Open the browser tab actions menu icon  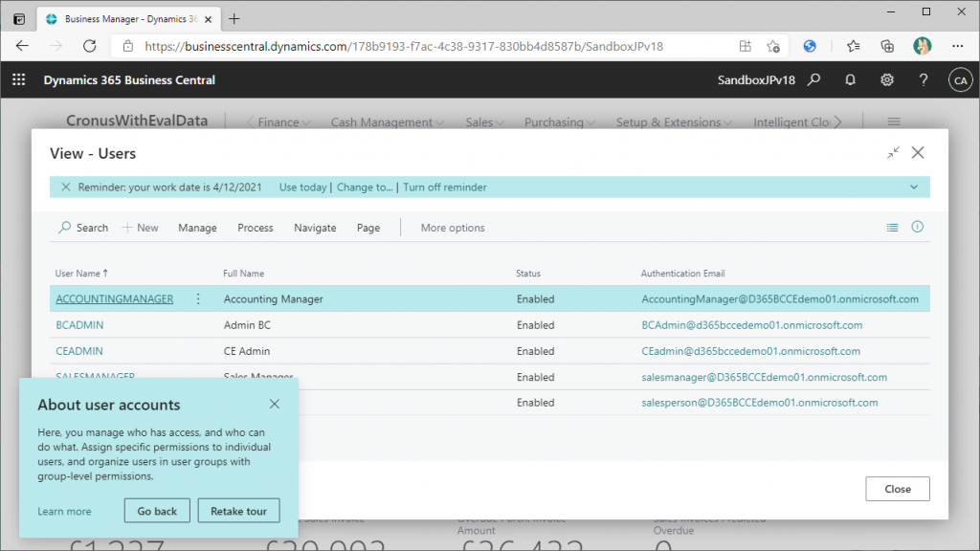pyautogui.click(x=19, y=19)
